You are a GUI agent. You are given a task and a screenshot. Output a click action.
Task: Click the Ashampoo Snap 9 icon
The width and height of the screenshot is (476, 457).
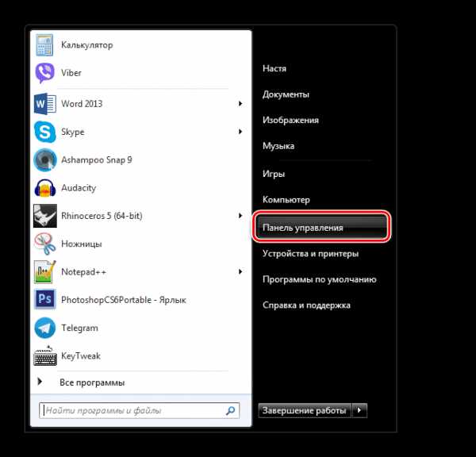coord(45,159)
